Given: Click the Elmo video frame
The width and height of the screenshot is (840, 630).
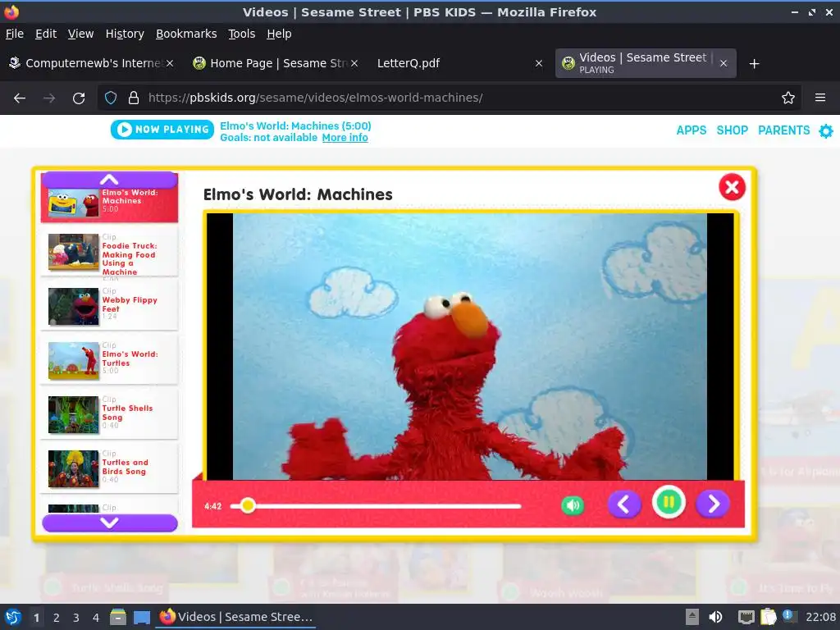Looking at the screenshot, I should tap(470, 346).
